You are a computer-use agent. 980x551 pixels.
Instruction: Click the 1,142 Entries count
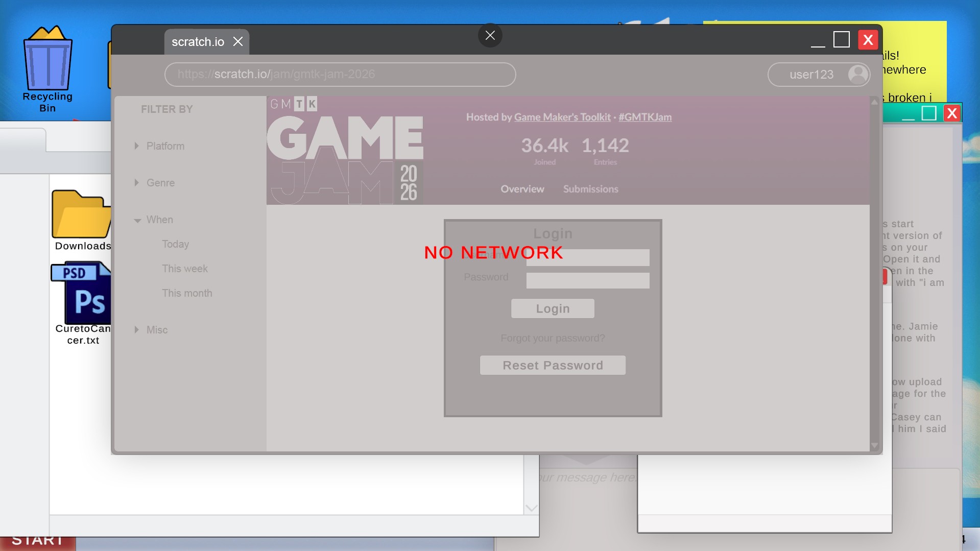point(605,151)
